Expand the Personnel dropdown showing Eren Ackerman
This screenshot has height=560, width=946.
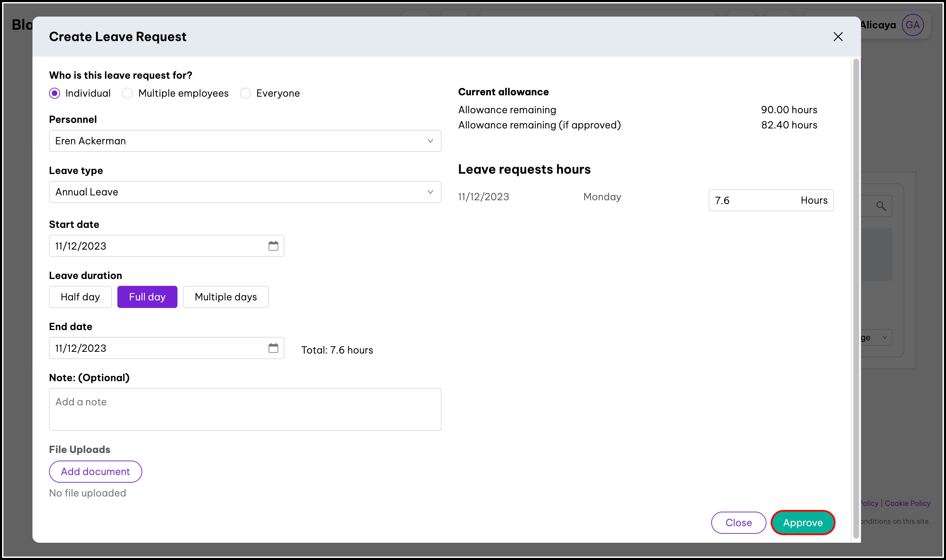(245, 141)
